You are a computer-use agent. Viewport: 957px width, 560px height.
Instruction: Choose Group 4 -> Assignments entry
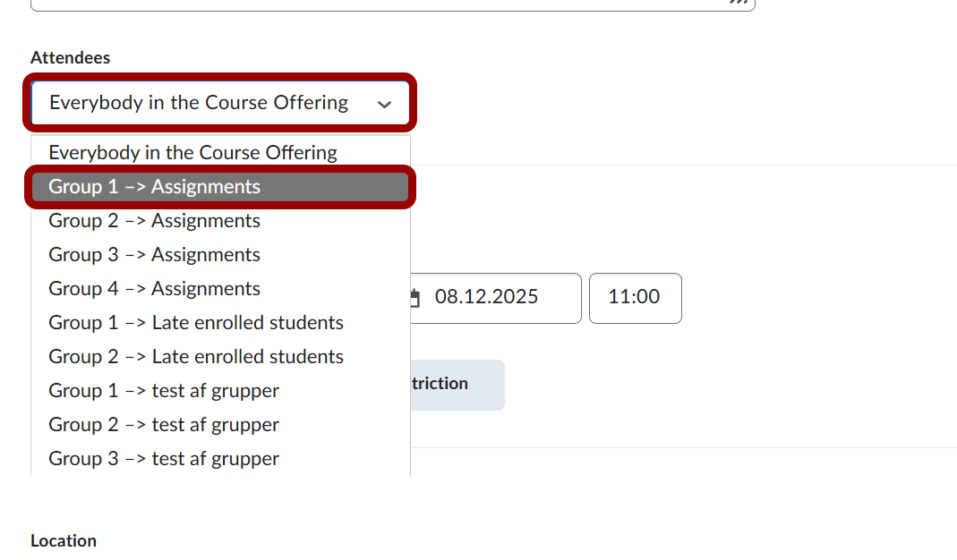154,289
